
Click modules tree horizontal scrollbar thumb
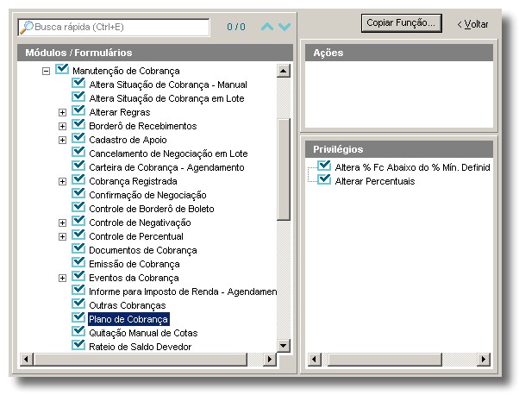tap(141, 359)
